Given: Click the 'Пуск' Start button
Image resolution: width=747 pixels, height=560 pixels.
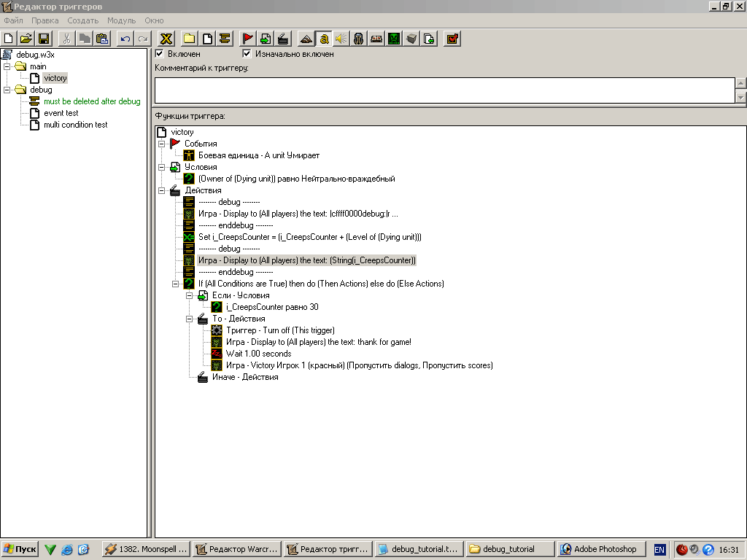Looking at the screenshot, I should click(x=20, y=549).
